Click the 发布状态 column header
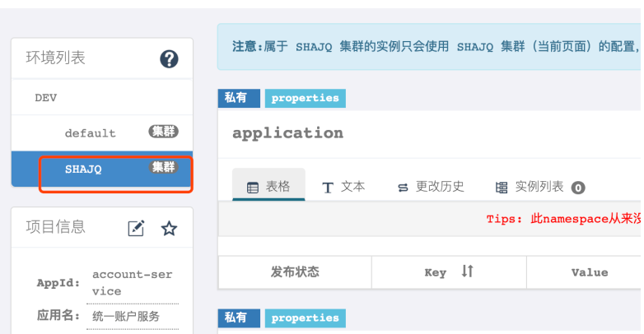The height and width of the screenshot is (334, 644). point(294,272)
